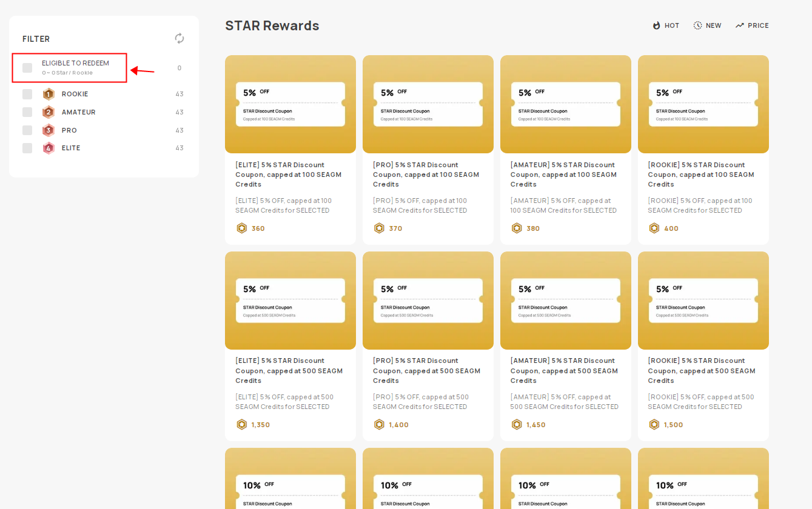Open the AMATEUR 5% coupon image capped at 500
The image size is (812, 509).
(566, 301)
